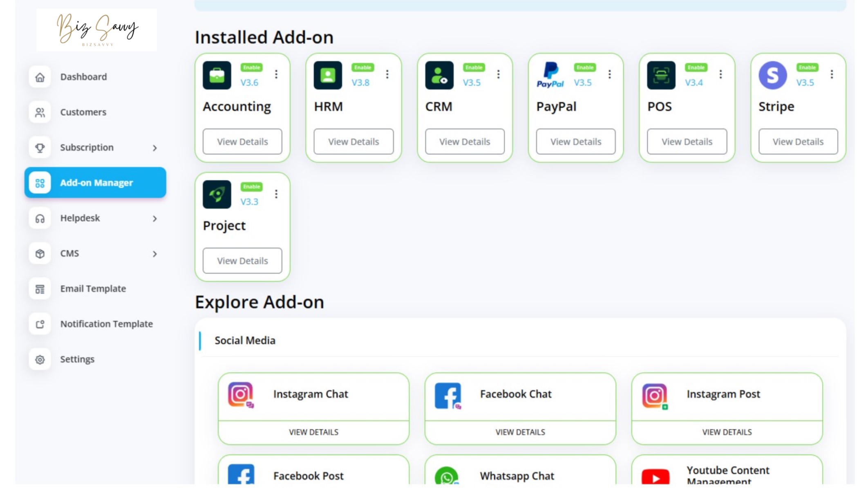Expand the Helpdesk menu chevron
The width and height of the screenshot is (868, 488).
(155, 219)
